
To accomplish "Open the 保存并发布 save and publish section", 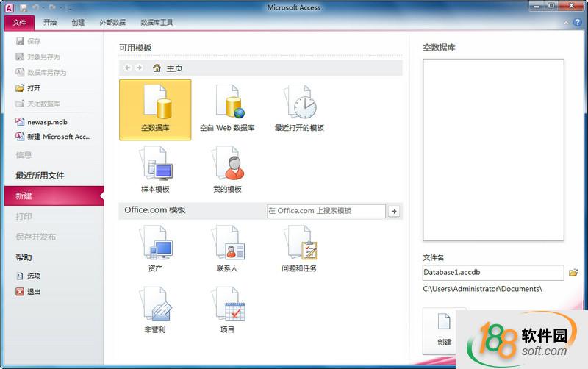I will pyautogui.click(x=35, y=237).
